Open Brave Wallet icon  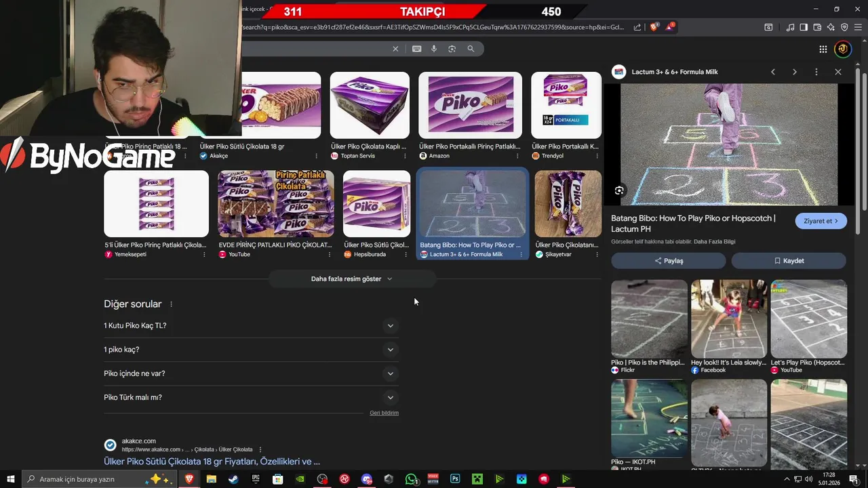pos(817,27)
